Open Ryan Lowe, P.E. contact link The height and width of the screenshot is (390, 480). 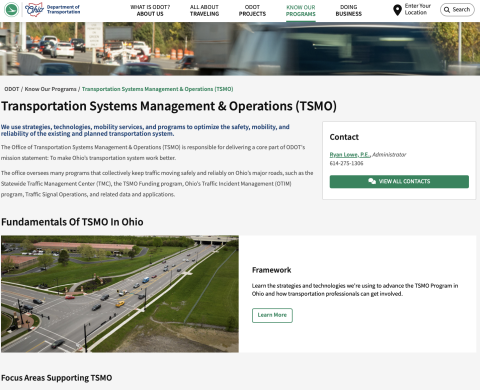[x=349, y=154]
